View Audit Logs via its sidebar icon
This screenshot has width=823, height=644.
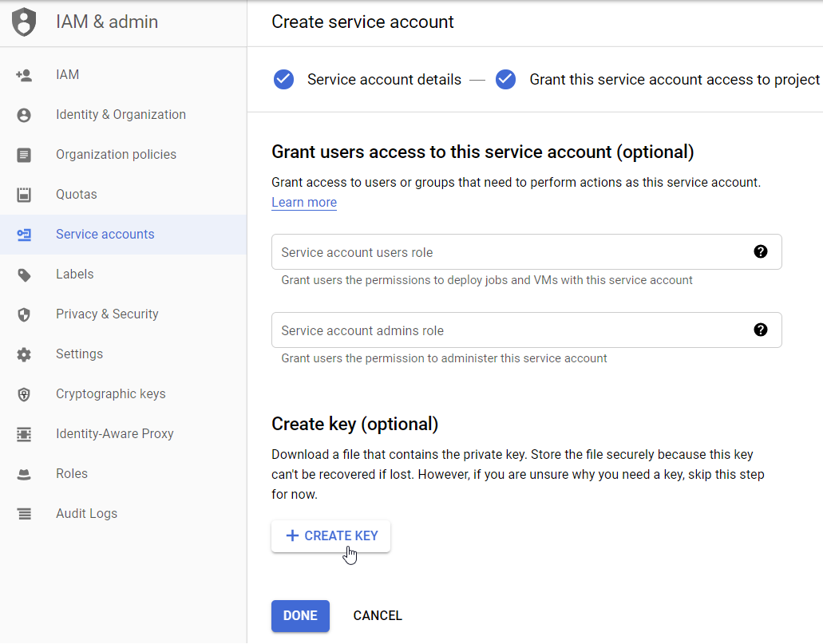pos(24,513)
